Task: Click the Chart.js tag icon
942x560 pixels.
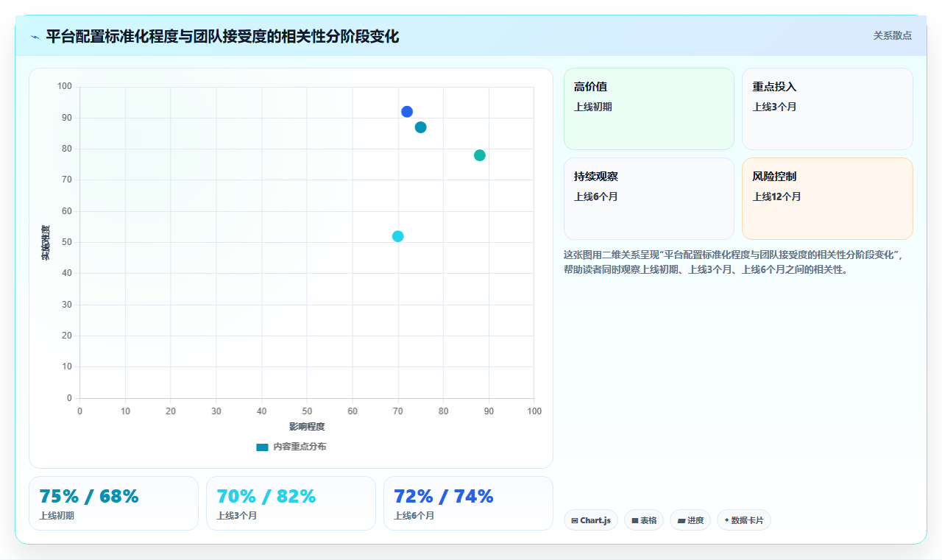Action: pyautogui.click(x=575, y=520)
